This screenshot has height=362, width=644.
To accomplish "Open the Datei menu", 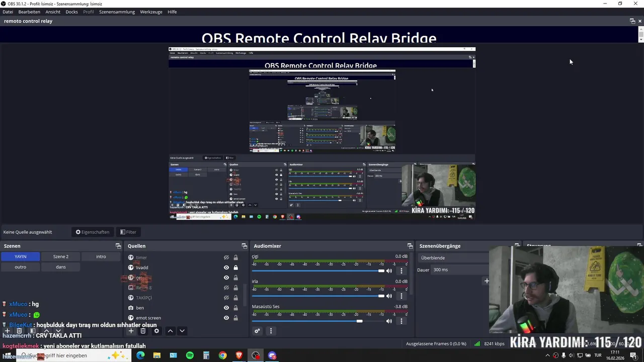I will click(8, 12).
